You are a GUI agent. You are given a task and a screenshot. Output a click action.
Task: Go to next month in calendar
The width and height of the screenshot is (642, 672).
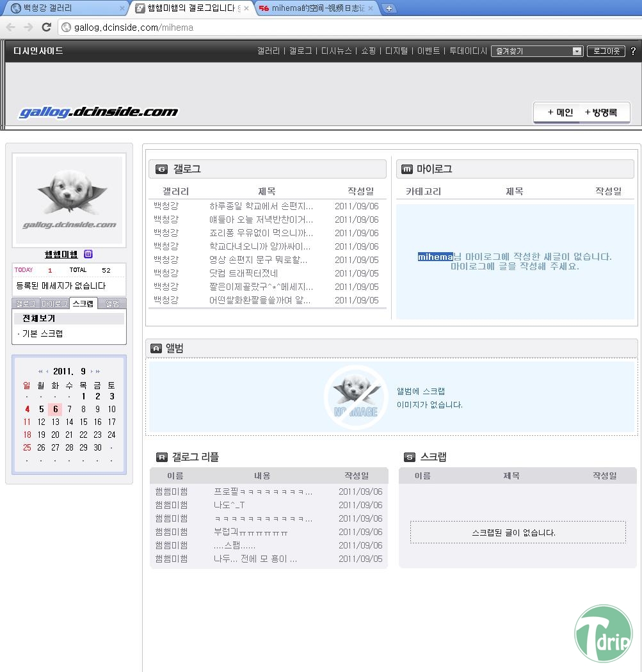[x=92, y=372]
